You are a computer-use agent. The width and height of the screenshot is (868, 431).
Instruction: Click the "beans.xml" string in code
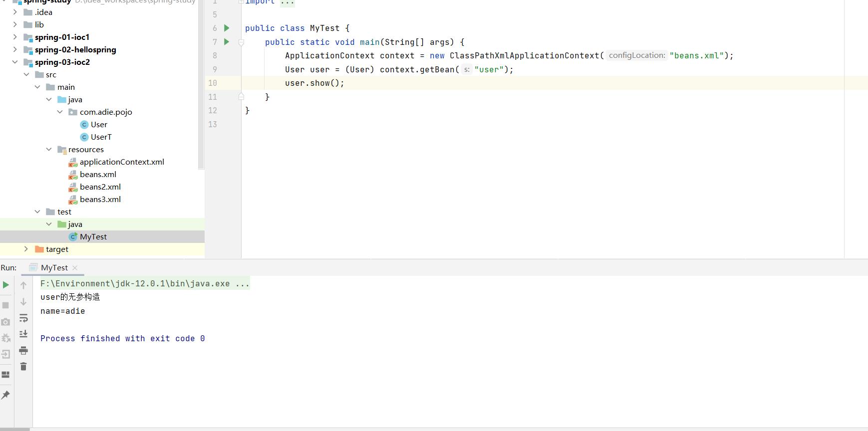coord(696,55)
